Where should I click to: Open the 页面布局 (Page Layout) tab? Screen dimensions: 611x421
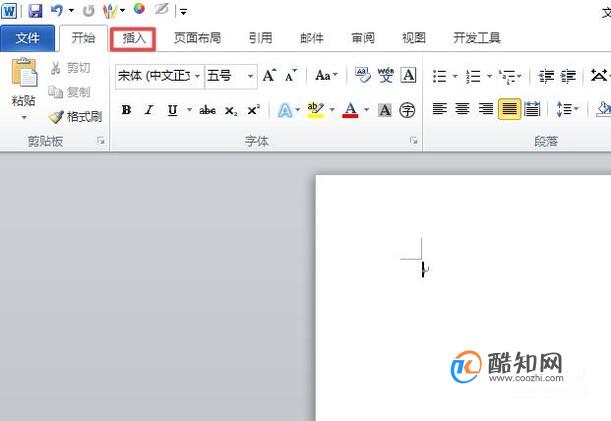(197, 38)
